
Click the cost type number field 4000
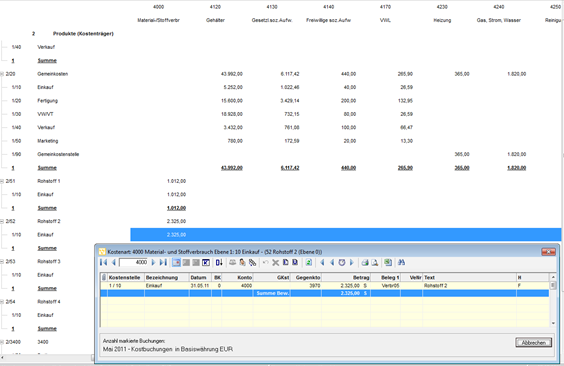click(x=133, y=262)
